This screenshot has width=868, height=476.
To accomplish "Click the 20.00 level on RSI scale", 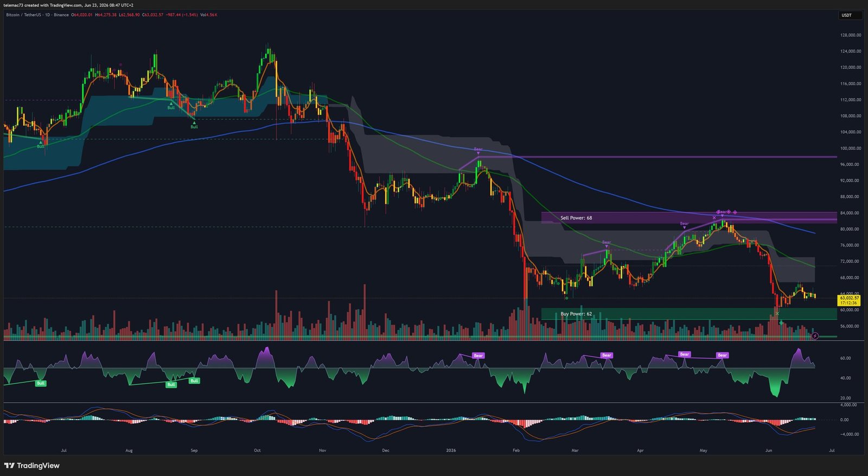I will 846,398.
